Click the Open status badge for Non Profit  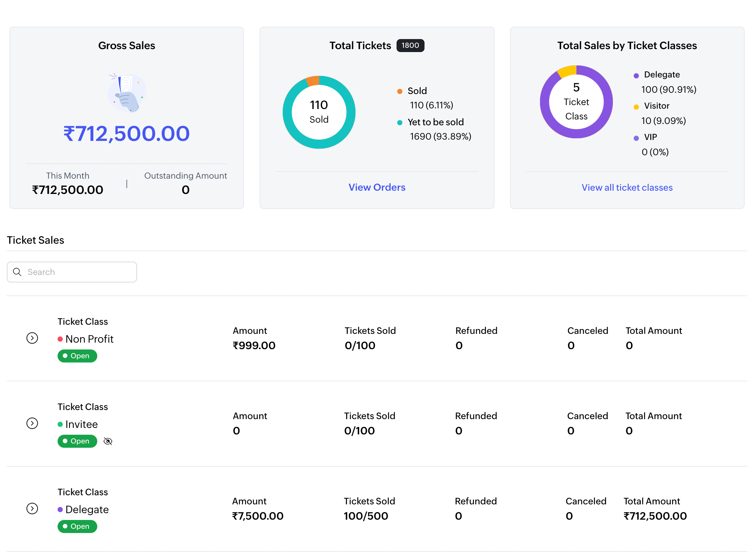77,356
